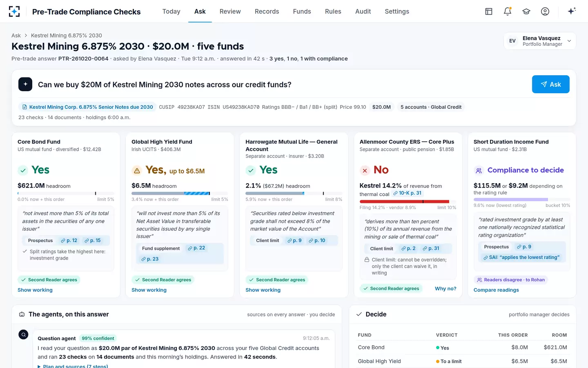Click the Allenmoor thermal coal revenue bar
This screenshot has height=368, width=588.
point(408,202)
